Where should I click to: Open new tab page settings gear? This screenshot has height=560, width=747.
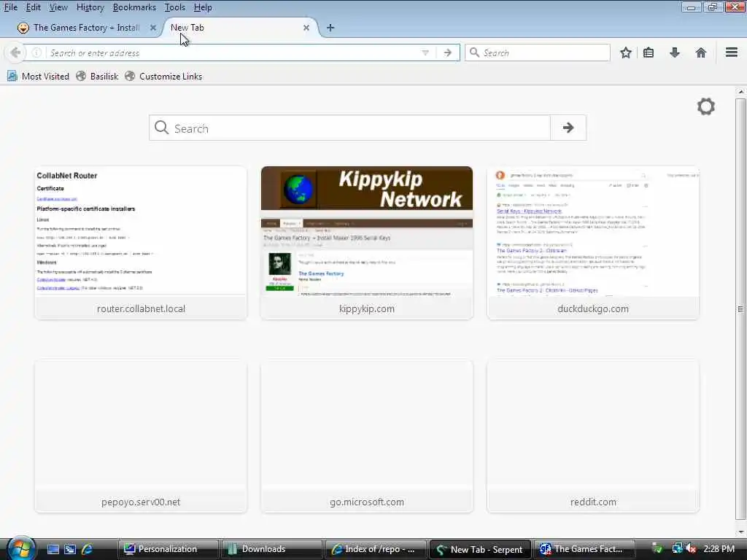click(x=706, y=106)
